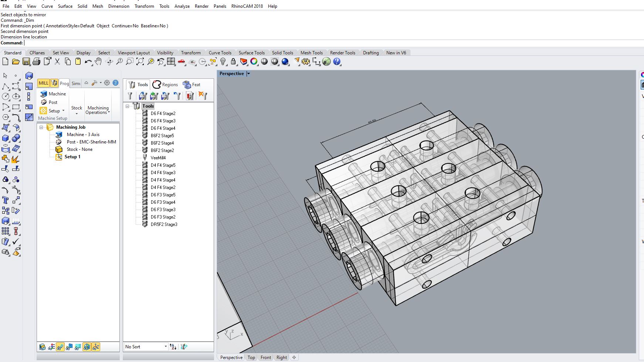Open the RhinoCAM 2018 menu
644x362 pixels.
(x=247, y=6)
